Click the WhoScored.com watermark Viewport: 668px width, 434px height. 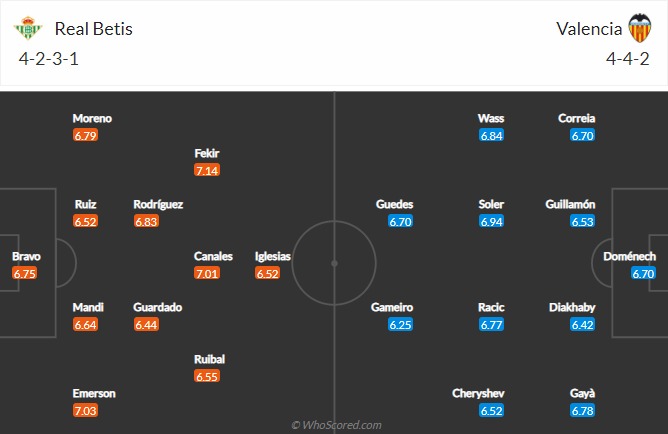334,425
